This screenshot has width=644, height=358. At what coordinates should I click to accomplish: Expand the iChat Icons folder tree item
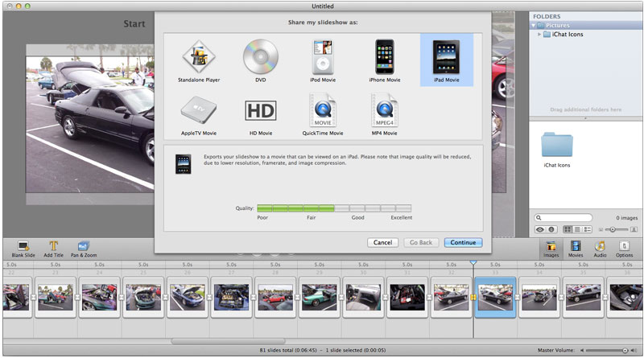point(540,35)
